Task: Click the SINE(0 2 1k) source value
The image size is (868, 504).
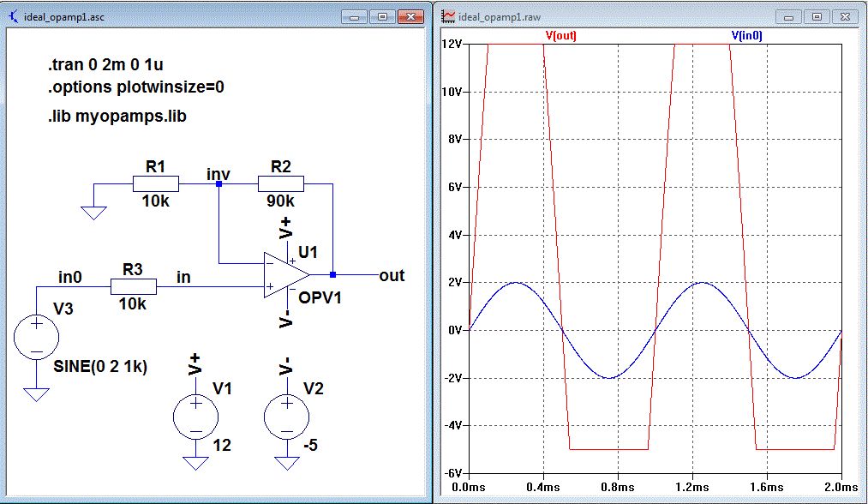Action: (100, 366)
